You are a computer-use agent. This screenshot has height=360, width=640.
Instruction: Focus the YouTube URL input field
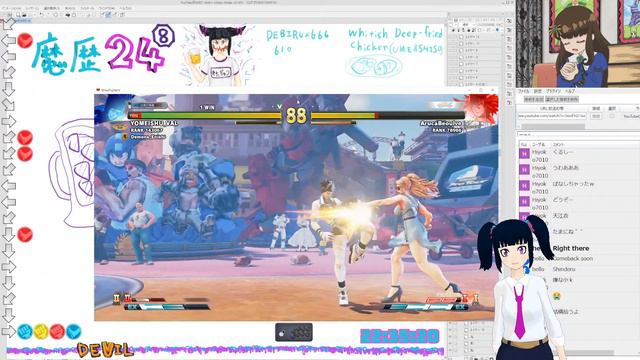pos(552,116)
